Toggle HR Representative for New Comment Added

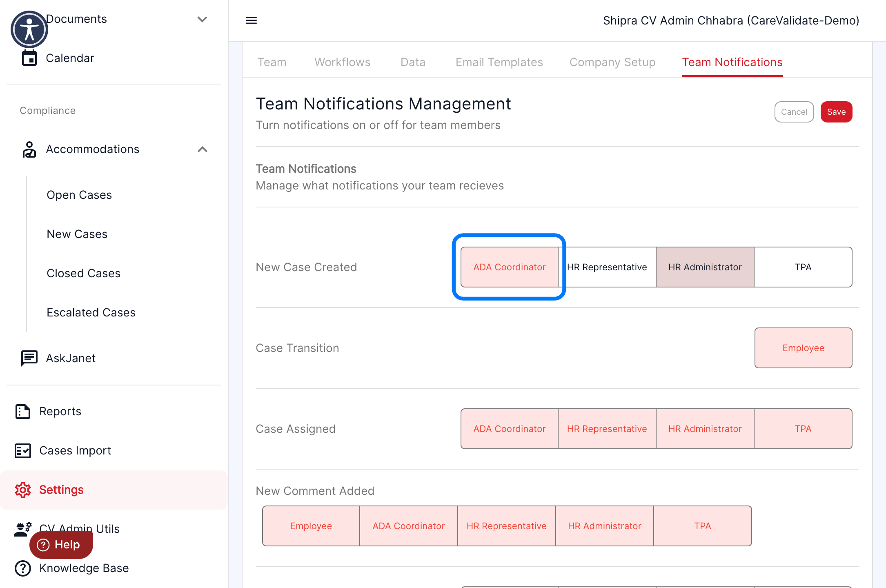pos(507,526)
